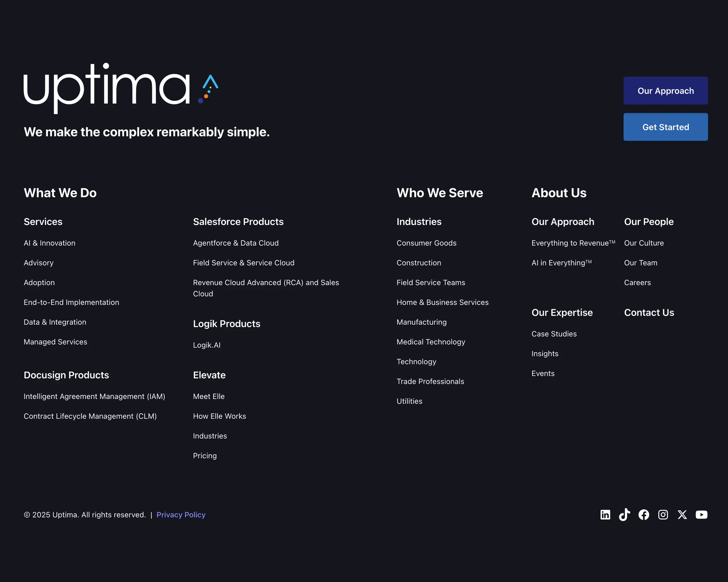Image resolution: width=728 pixels, height=582 pixels.
Task: Open How Elle Works link
Action: (x=220, y=416)
